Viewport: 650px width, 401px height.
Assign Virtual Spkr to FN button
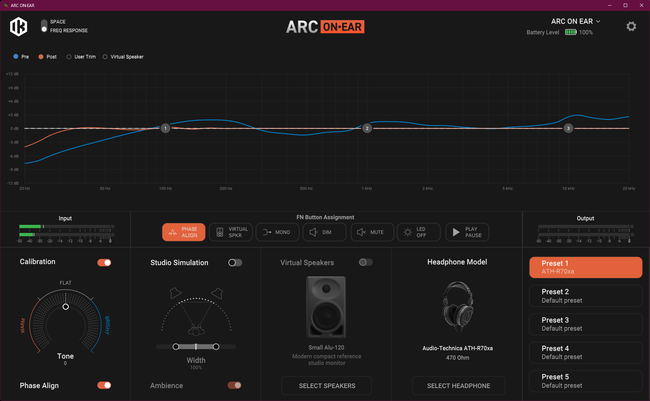231,232
